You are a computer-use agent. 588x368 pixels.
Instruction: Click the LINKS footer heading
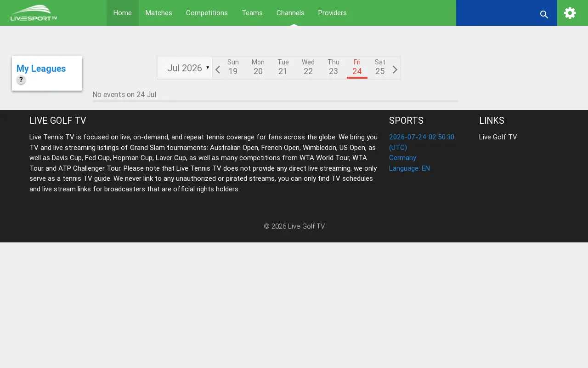click(x=492, y=121)
